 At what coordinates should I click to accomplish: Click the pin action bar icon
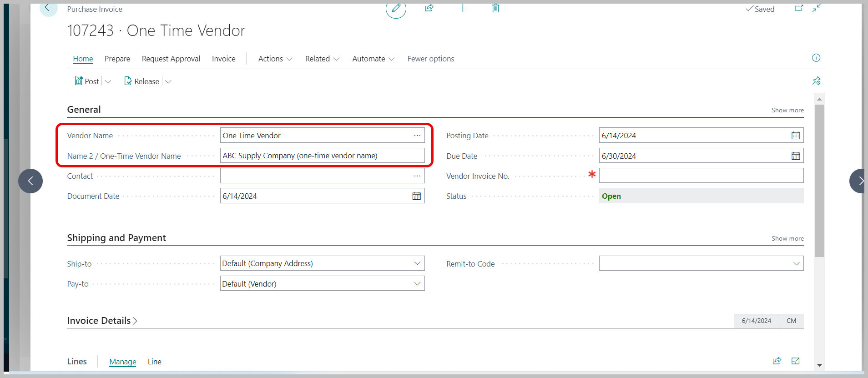[x=817, y=81]
